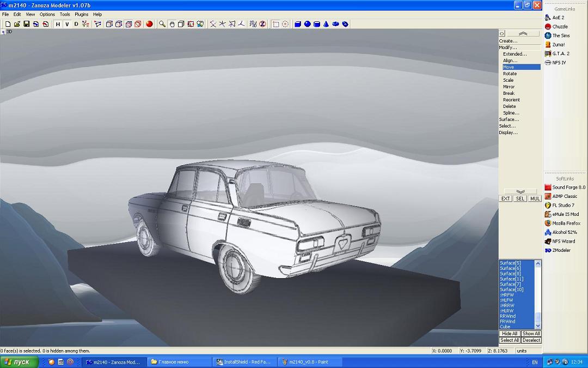The height and width of the screenshot is (368, 588).
Task: Open the Tools menu
Action: click(64, 14)
